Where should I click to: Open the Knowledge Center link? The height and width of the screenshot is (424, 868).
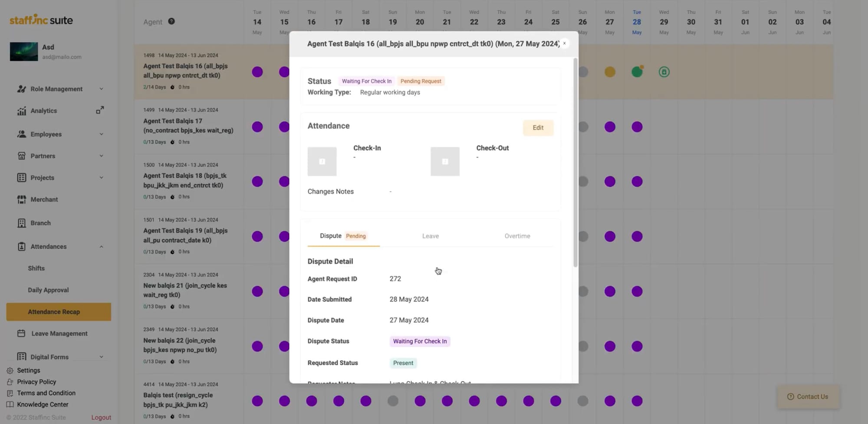43,404
